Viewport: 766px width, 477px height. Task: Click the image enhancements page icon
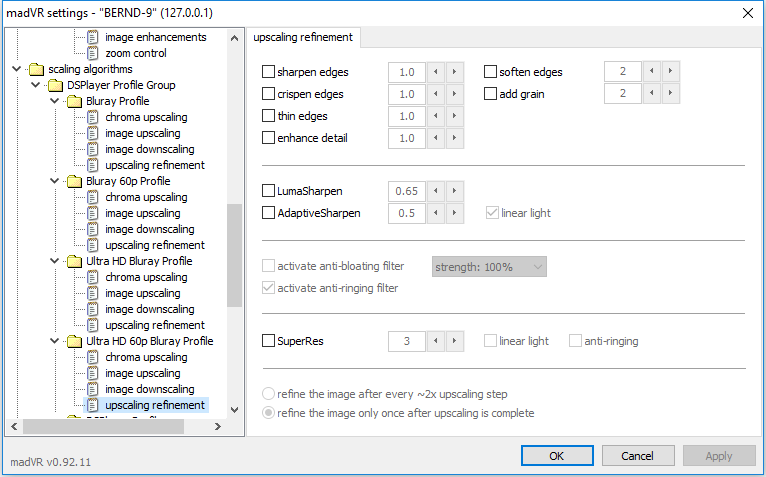tap(92, 37)
